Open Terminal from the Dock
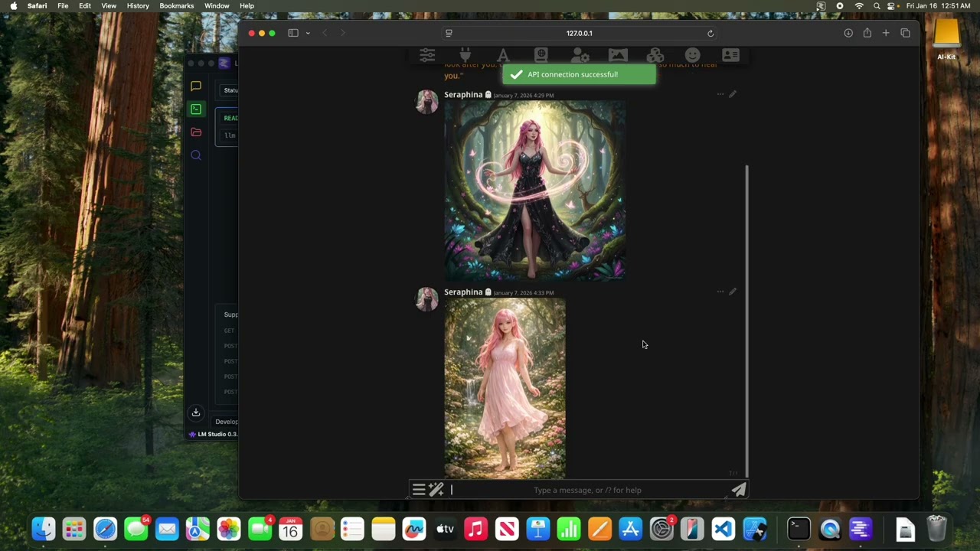 (x=799, y=529)
